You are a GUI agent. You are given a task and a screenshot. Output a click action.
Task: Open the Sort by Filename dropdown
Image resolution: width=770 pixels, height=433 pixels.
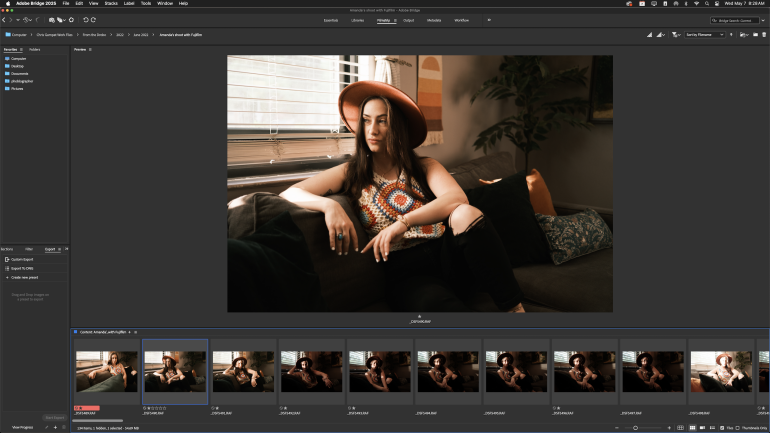[705, 34]
